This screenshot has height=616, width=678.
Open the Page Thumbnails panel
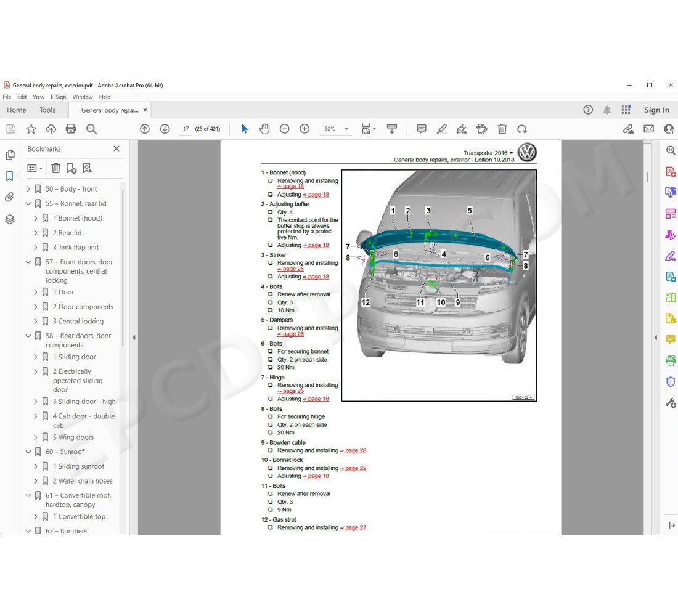(10, 154)
